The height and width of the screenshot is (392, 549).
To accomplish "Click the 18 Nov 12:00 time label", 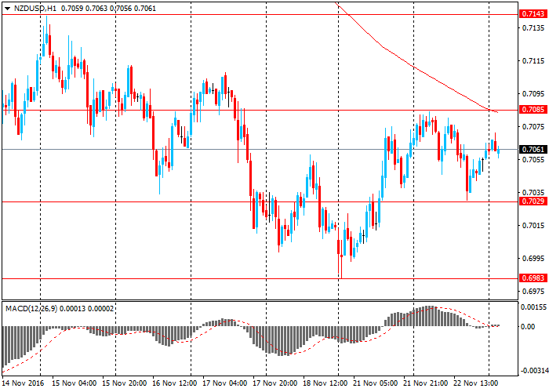I will pyautogui.click(x=327, y=384).
